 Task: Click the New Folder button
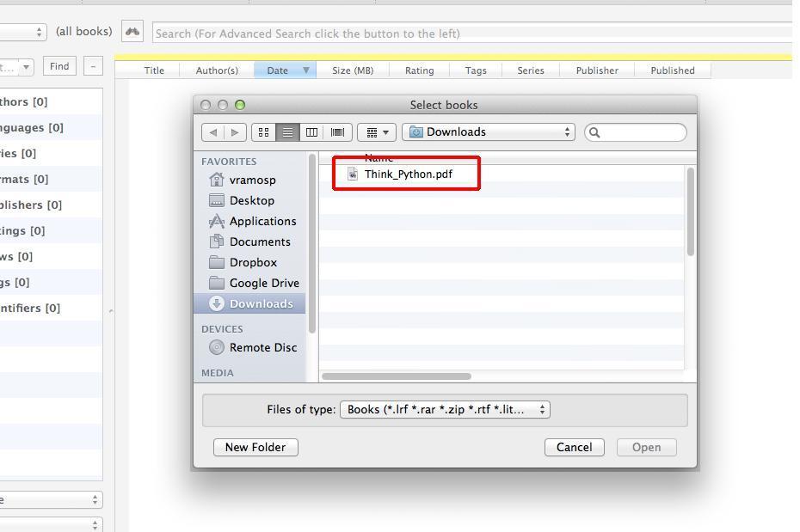255,447
